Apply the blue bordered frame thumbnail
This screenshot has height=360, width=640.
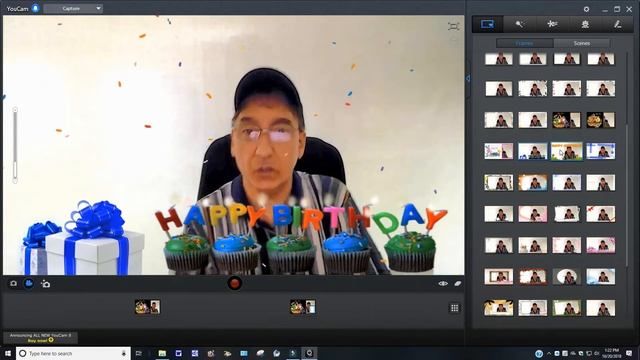pyautogui.click(x=601, y=151)
